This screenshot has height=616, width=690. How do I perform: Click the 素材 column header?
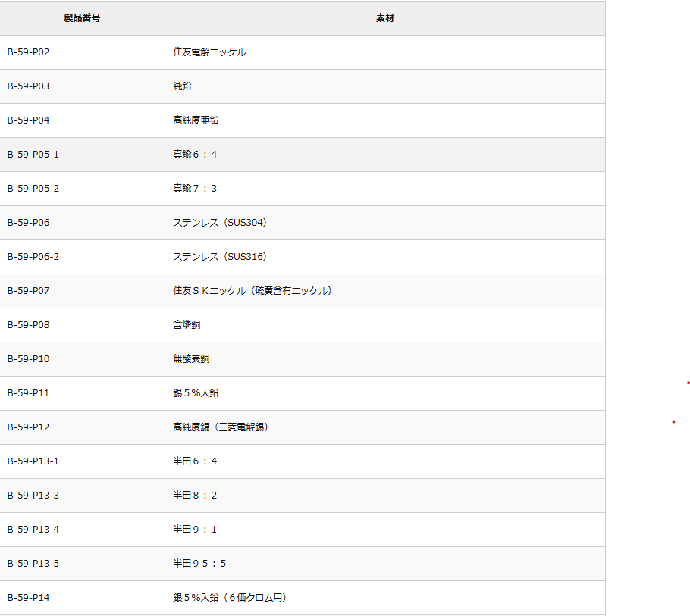384,18
